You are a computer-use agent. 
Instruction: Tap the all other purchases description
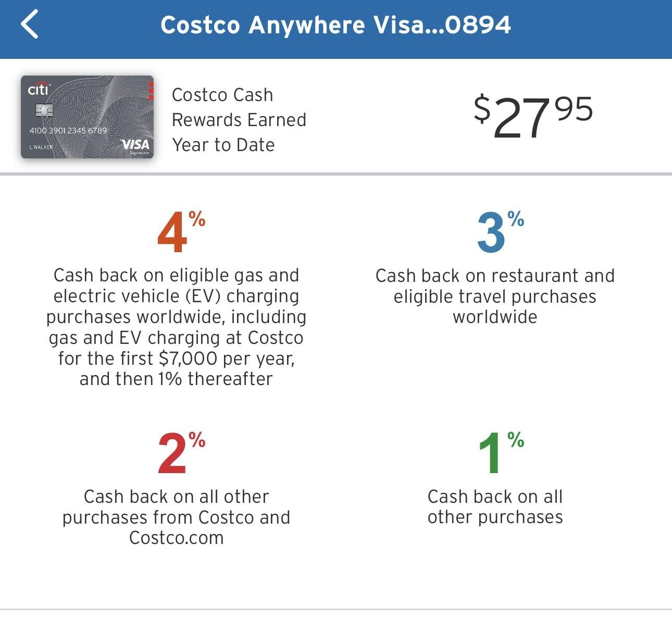pos(495,506)
